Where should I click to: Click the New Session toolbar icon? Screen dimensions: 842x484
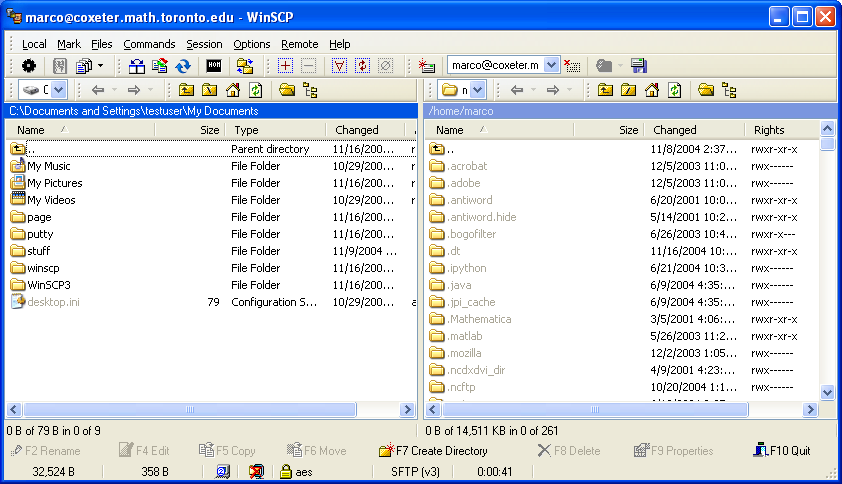coord(426,66)
